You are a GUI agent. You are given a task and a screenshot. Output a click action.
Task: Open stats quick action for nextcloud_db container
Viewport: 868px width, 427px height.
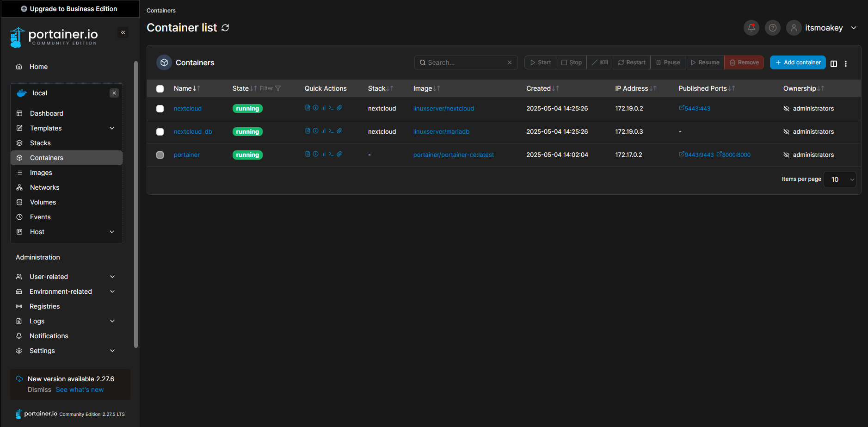tap(323, 131)
